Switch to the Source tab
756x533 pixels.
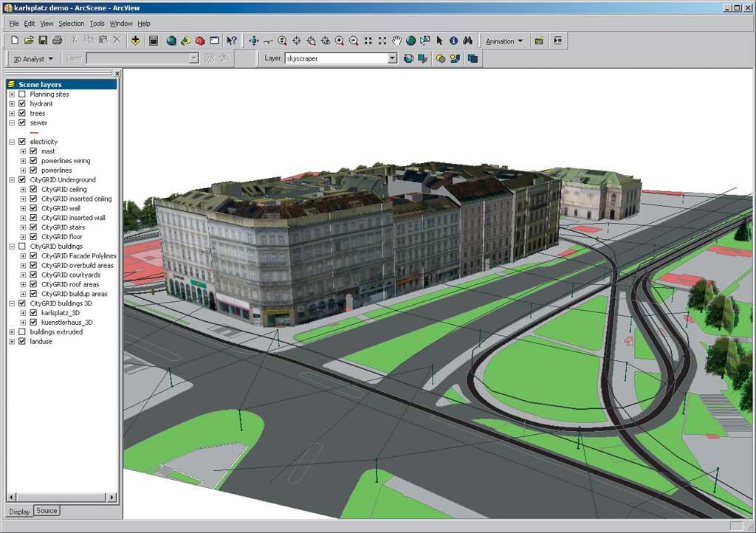point(47,511)
